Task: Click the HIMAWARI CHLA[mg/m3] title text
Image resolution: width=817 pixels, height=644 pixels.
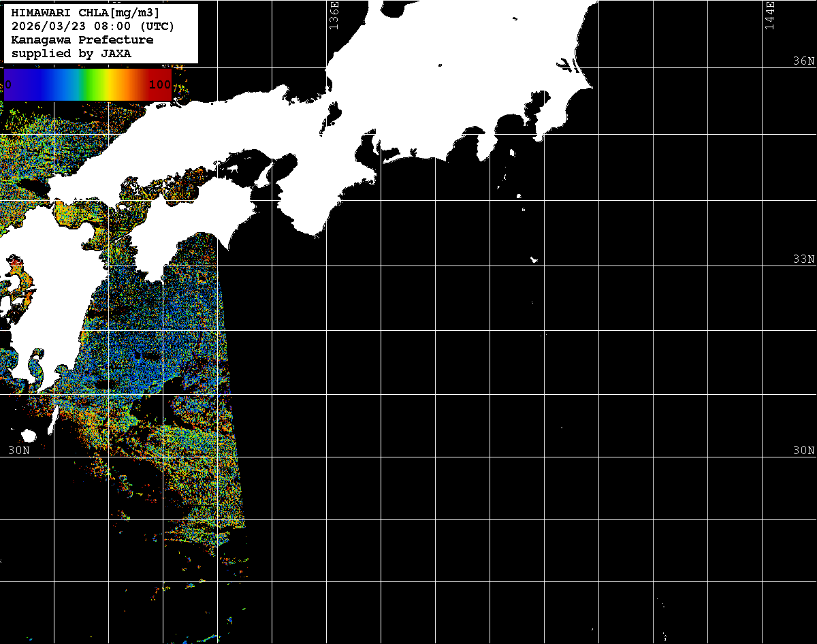Action: click(85, 12)
